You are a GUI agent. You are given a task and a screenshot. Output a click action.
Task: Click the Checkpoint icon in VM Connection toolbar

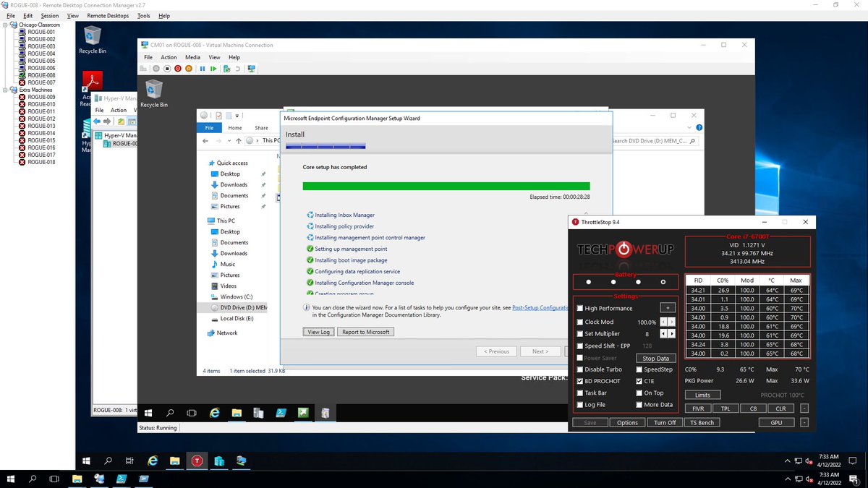[x=227, y=69]
